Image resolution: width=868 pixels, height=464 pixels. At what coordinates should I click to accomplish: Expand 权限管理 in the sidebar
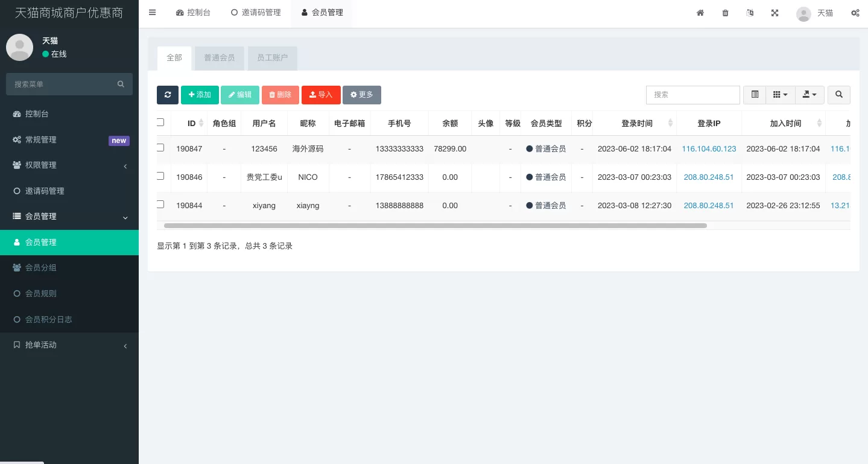[x=69, y=165]
